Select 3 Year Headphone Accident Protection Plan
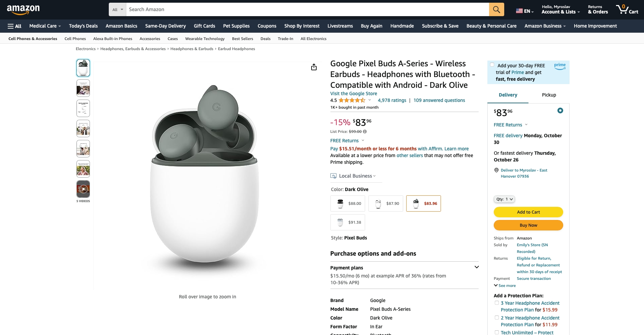644x335 pixels. click(496, 303)
